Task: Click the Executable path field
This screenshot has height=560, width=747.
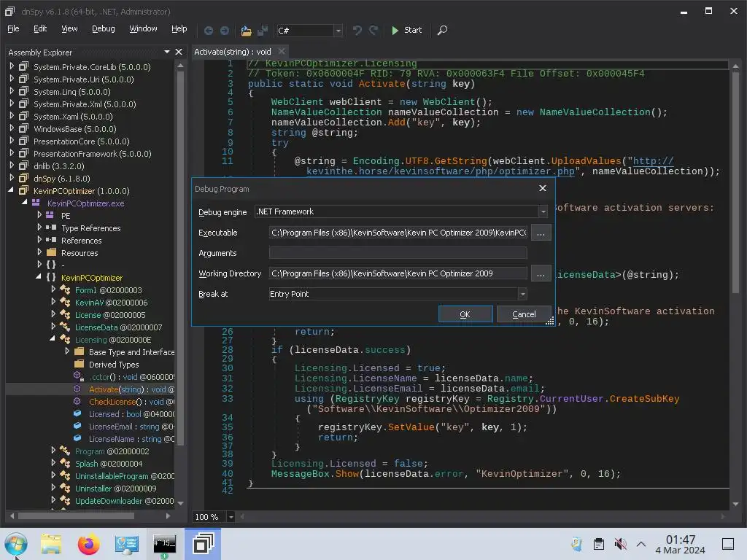Action: (x=398, y=233)
